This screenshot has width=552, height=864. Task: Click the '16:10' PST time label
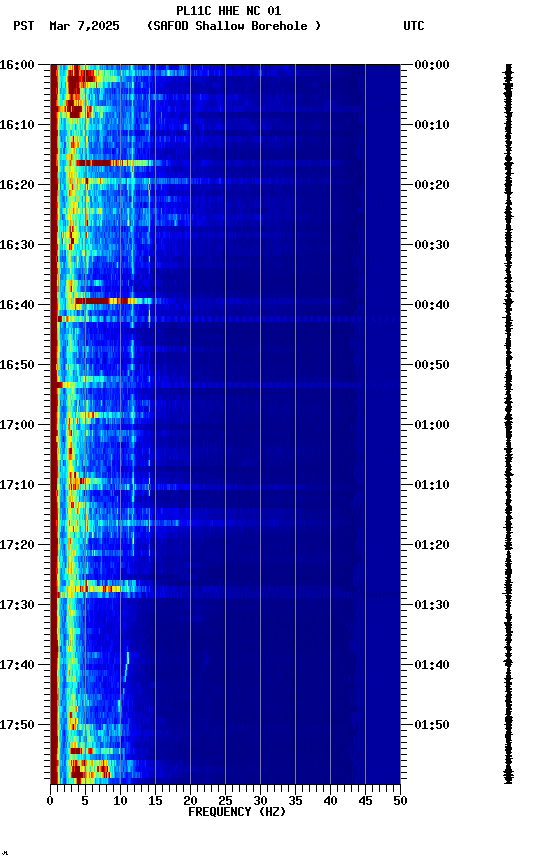17,125
